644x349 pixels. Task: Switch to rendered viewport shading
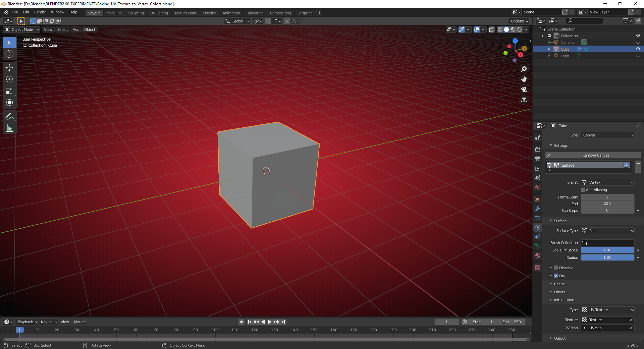[x=519, y=30]
